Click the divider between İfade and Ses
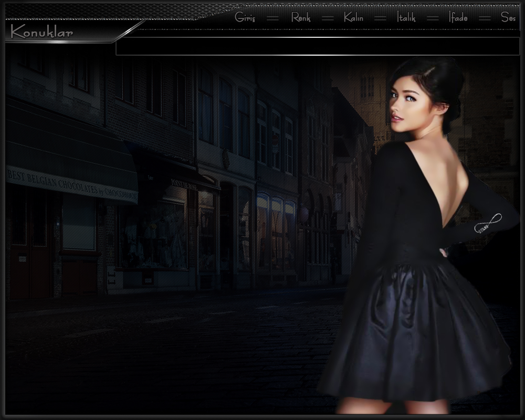 point(485,18)
